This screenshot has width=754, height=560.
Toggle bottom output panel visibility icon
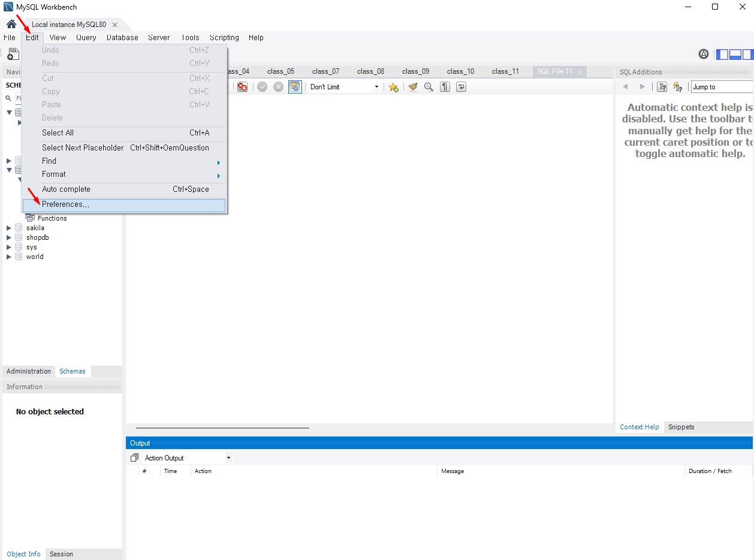735,54
